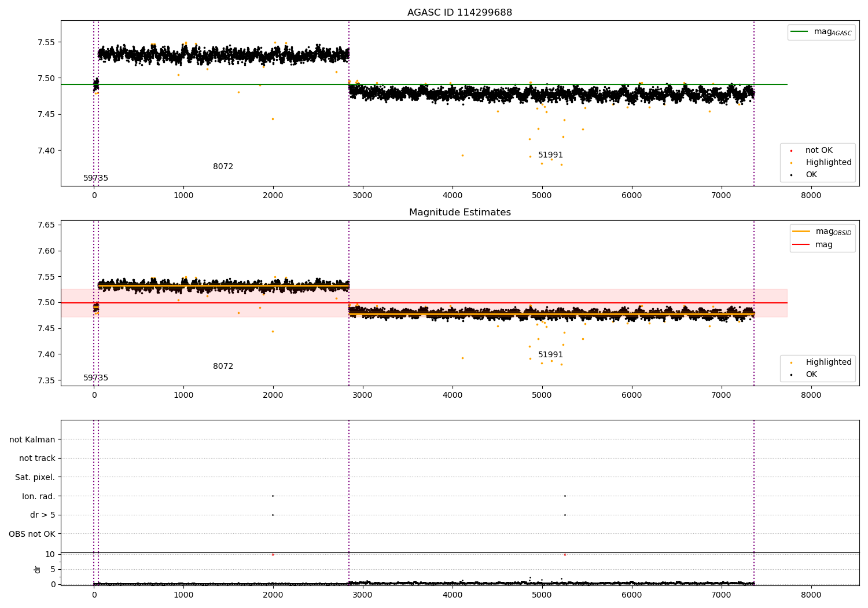Click the 6000 x-tick on middle plot
868x608 pixels.
pyautogui.click(x=632, y=396)
